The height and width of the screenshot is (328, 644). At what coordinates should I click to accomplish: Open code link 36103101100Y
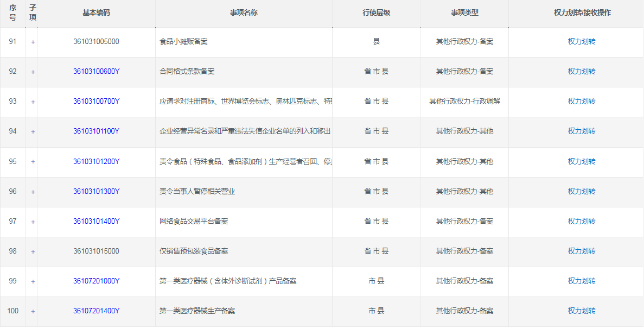coord(96,131)
